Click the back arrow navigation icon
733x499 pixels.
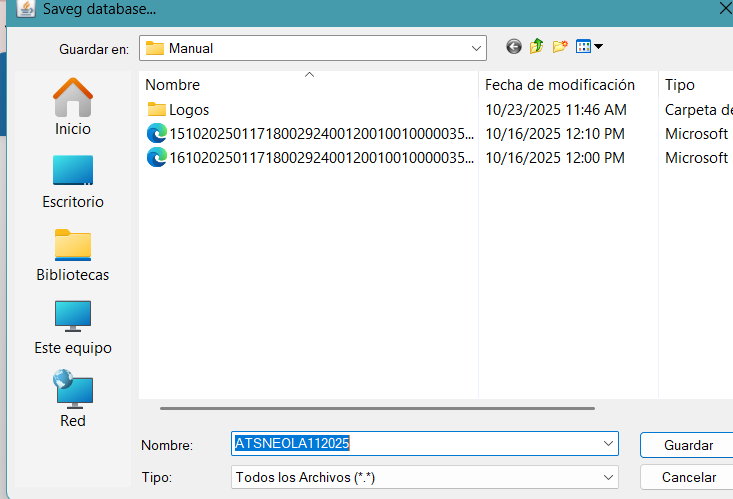tap(514, 47)
